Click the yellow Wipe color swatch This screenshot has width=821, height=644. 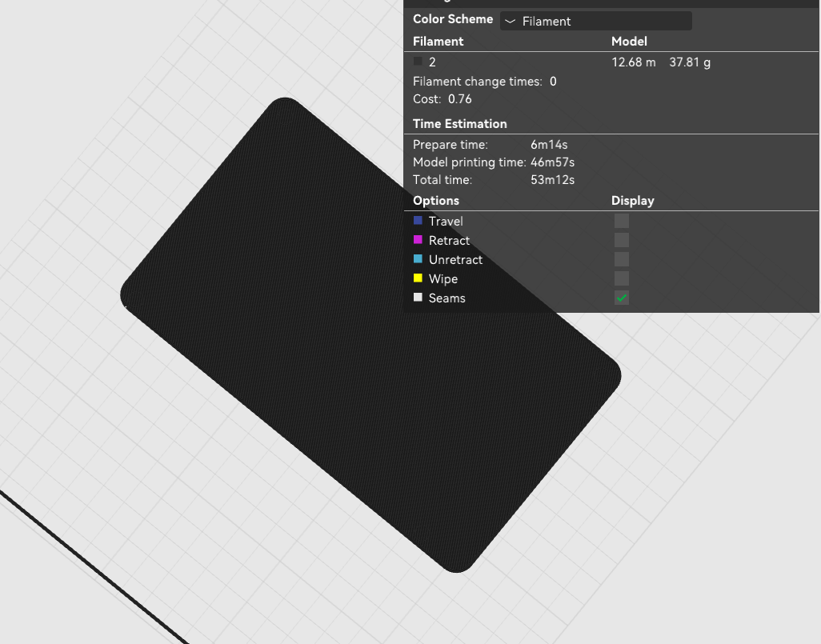click(418, 278)
